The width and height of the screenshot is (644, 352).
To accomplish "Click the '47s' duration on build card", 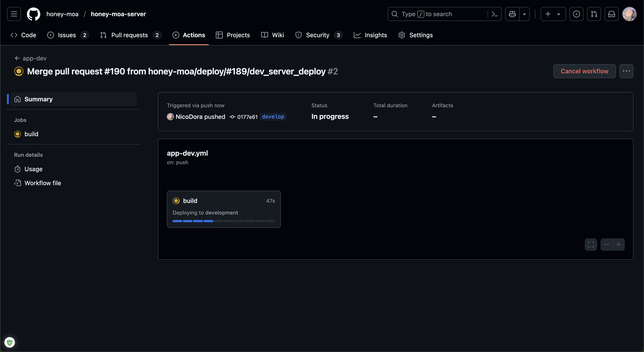I will tap(271, 201).
